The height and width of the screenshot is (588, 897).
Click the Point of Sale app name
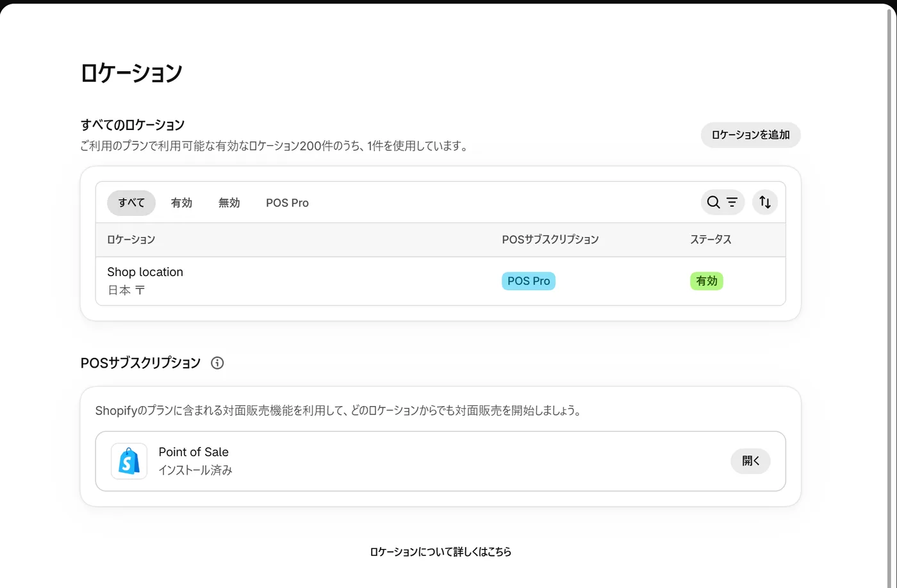(x=193, y=452)
